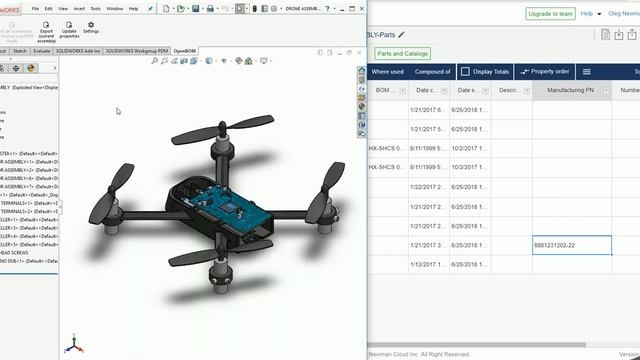
Task: Click the Open file folder icon
Action: tap(180, 9)
